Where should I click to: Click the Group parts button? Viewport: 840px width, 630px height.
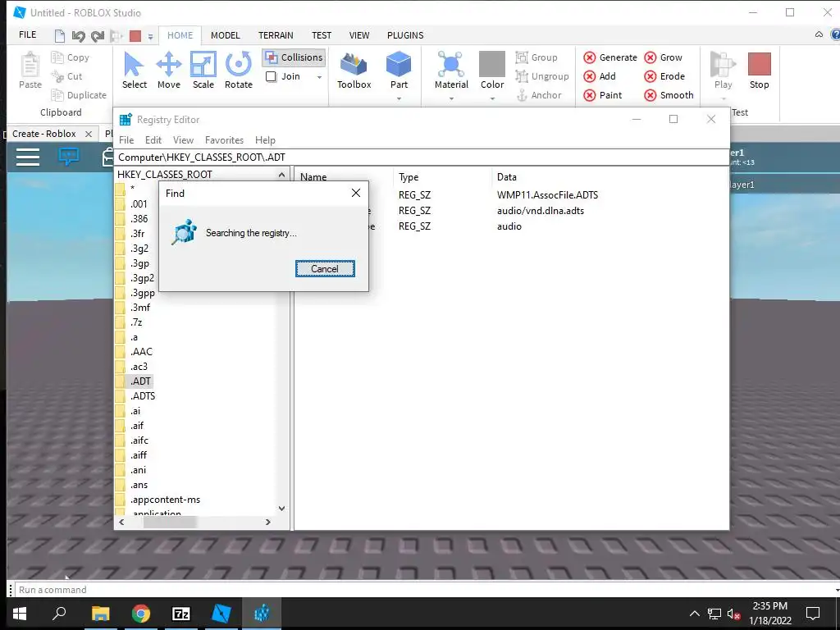(536, 57)
